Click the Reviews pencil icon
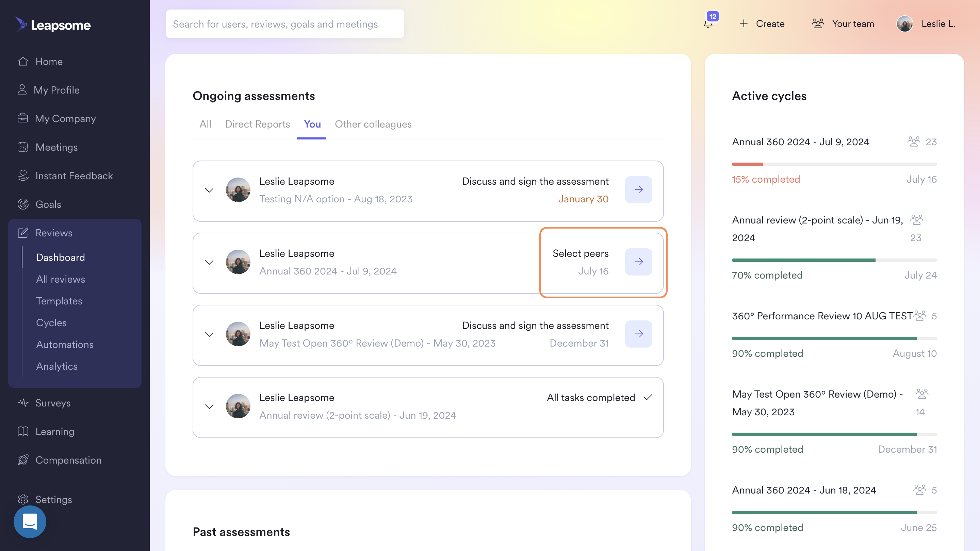 click(23, 233)
